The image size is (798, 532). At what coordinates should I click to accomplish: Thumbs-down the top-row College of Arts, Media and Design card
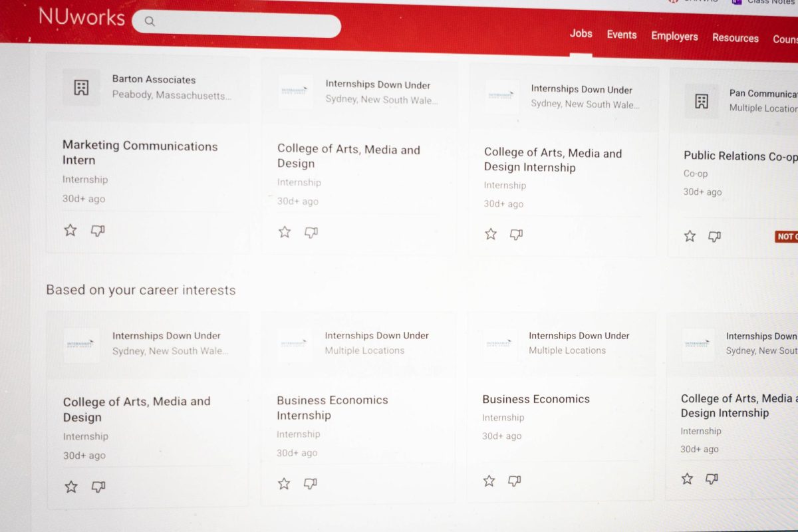click(x=311, y=232)
